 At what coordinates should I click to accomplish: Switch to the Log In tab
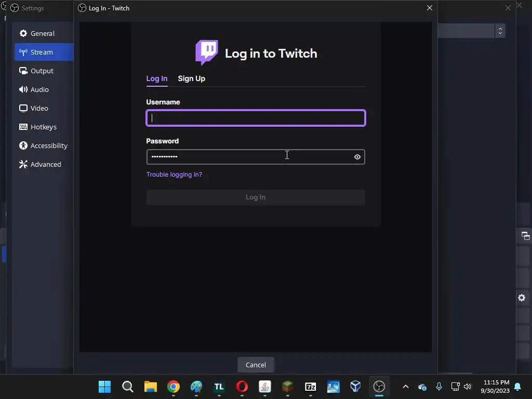pyautogui.click(x=157, y=79)
